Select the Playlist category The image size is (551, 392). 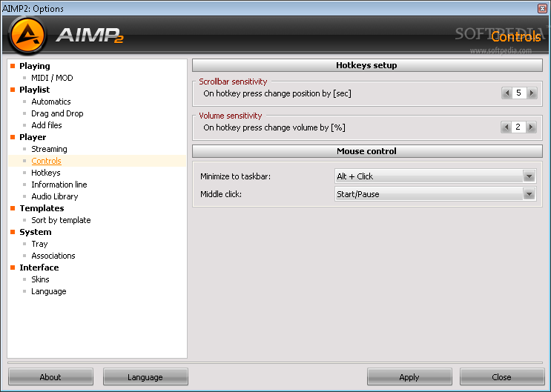pyautogui.click(x=34, y=90)
